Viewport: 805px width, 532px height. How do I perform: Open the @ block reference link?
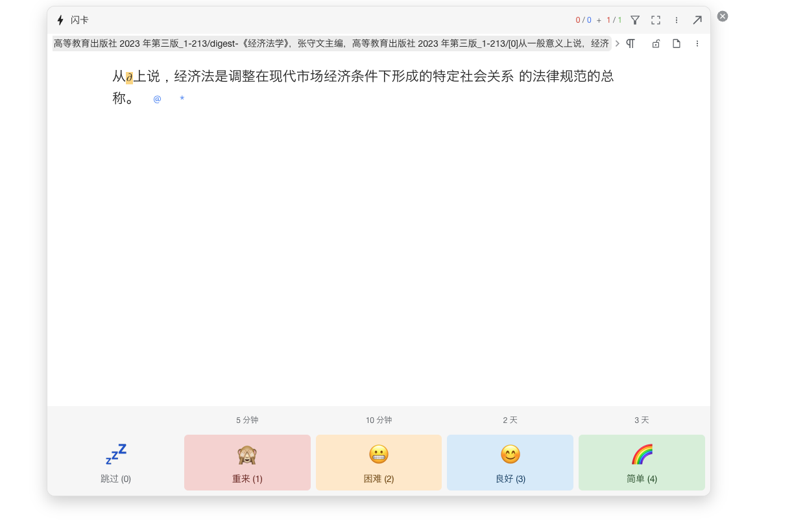(x=157, y=99)
